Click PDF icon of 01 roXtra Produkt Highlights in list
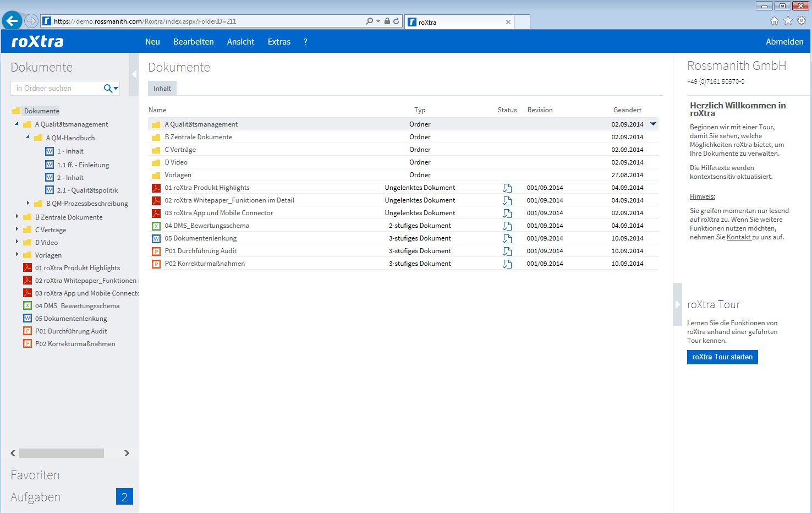Screen dimensions: 812x514 point(156,188)
